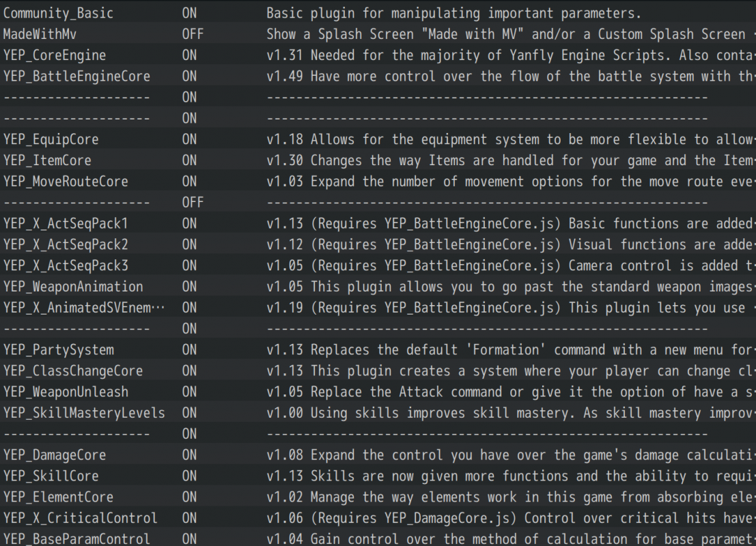This screenshot has width=756, height=546.
Task: Click the 'v1.12 (Requires YEP_BattleEngineCore.js) Visual' description
Action: click(x=510, y=245)
